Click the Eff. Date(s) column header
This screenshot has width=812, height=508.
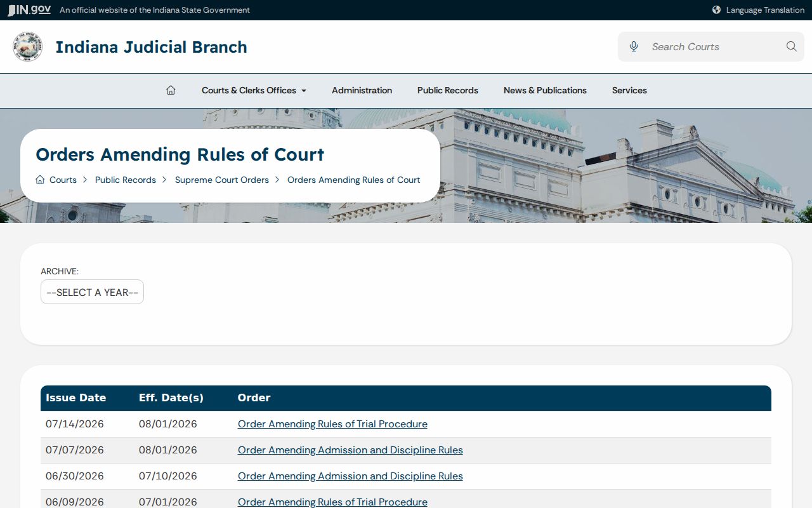point(171,398)
